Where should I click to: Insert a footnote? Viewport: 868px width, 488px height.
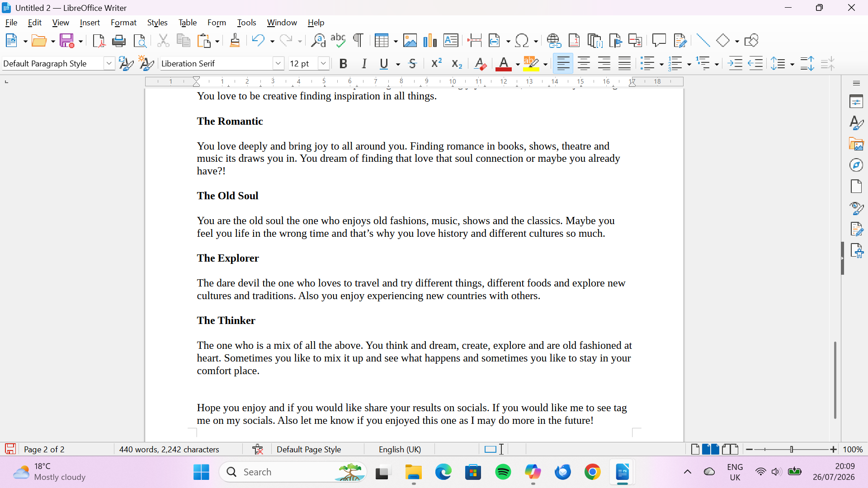pyautogui.click(x=574, y=41)
